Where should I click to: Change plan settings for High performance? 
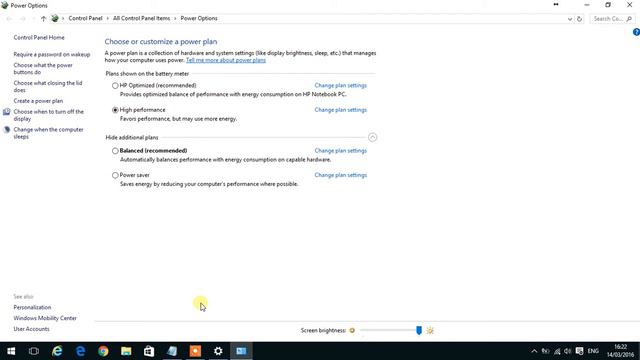(340, 110)
